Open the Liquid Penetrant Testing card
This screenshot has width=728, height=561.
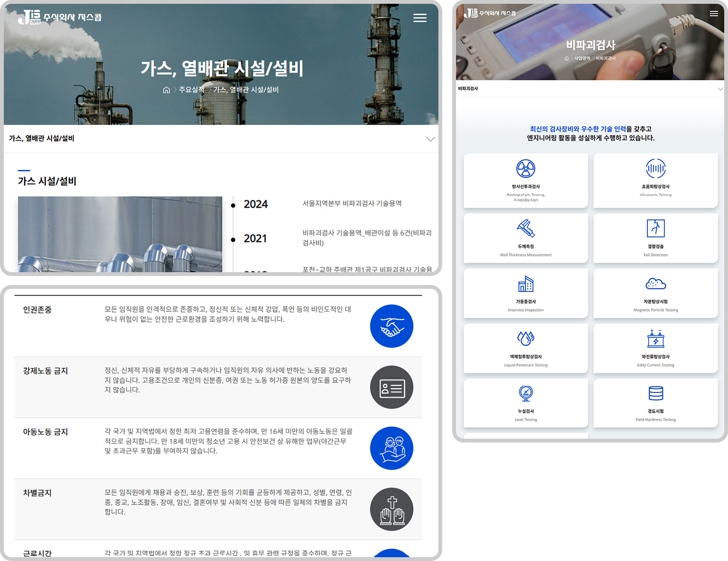point(526,348)
